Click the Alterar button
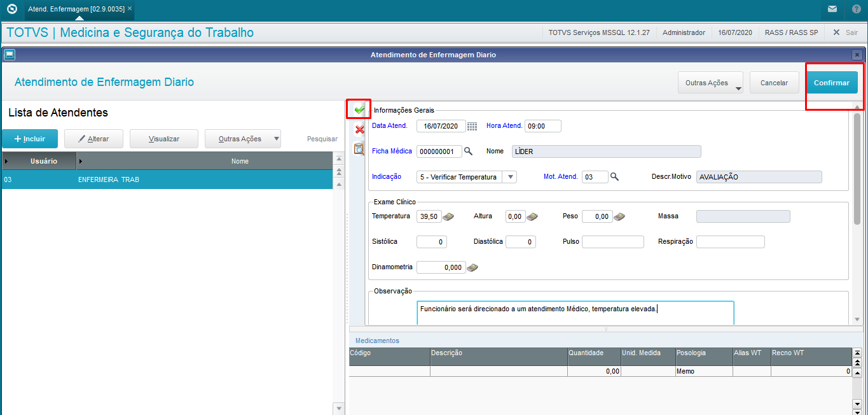The image size is (868, 415). [x=93, y=139]
